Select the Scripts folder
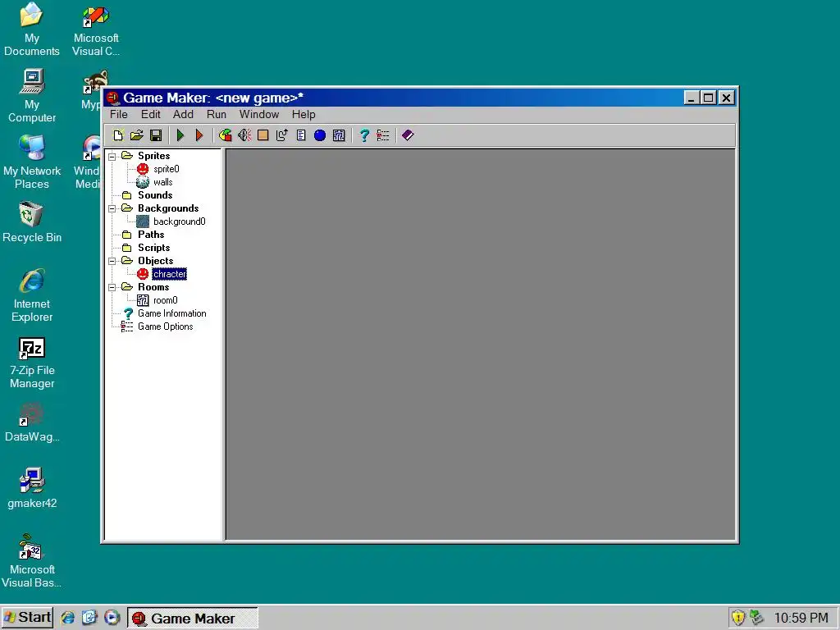 153,248
